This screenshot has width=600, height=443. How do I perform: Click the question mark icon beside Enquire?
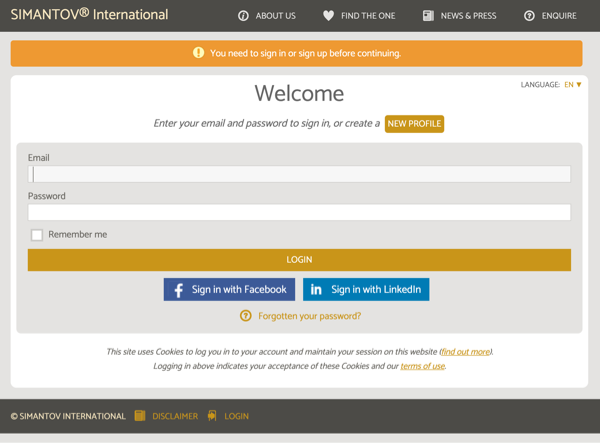click(529, 16)
